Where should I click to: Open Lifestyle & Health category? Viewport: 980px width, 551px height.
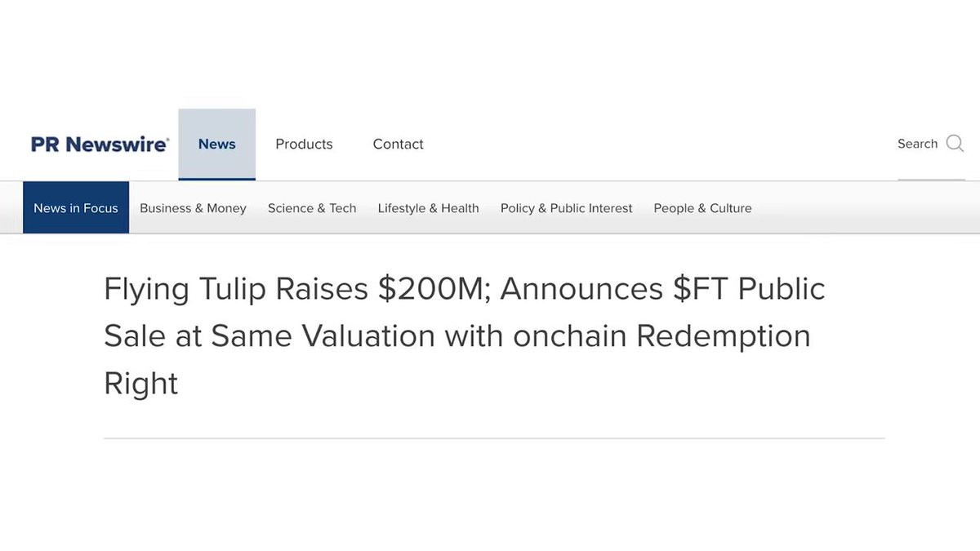click(428, 208)
